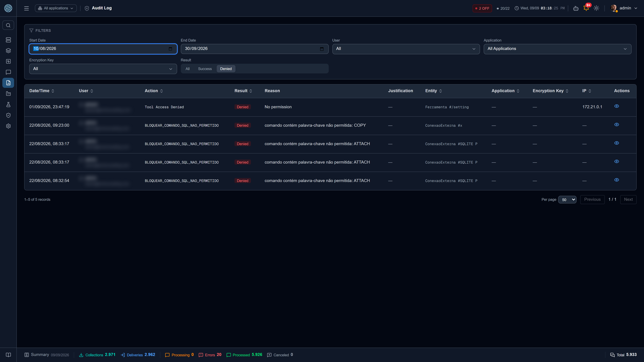This screenshot has width=644, height=362.
Task: Select the Success result filter
Action: point(205,69)
